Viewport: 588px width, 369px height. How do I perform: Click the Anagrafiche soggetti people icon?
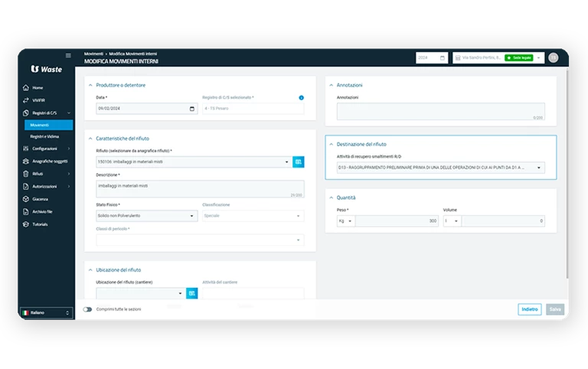point(26,162)
